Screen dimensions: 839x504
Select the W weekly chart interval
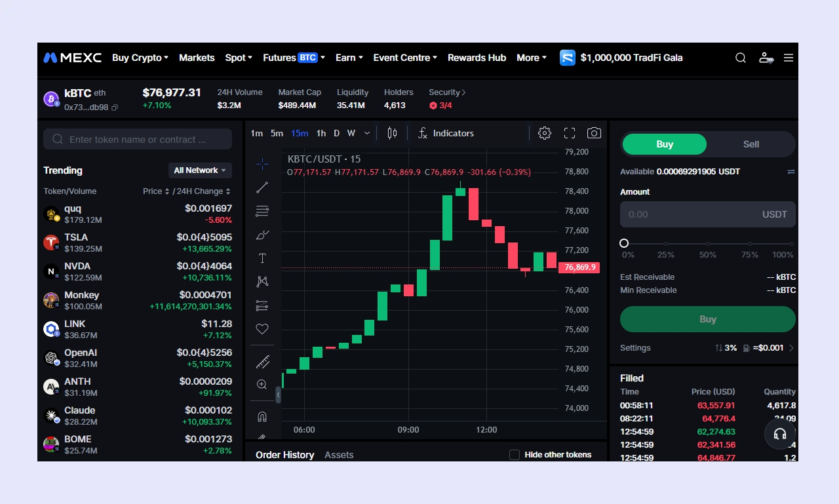(351, 133)
